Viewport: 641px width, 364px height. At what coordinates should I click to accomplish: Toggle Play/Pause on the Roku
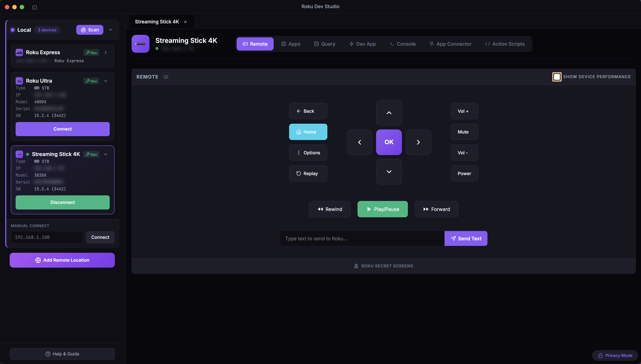383,209
